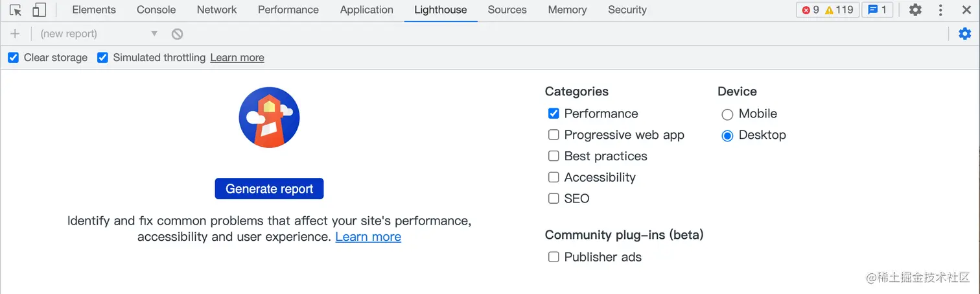Open the Performance tab
The width and height of the screenshot is (980, 294).
(x=288, y=10)
